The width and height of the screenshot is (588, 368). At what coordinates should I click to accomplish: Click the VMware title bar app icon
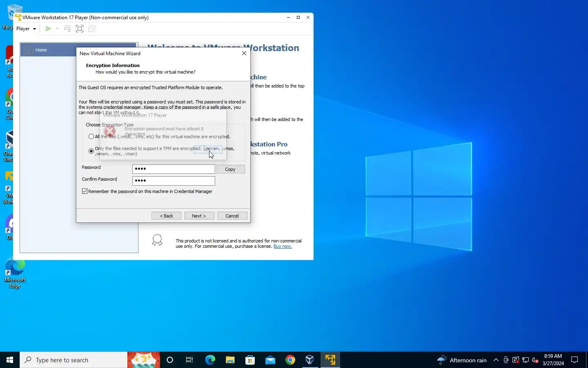pyautogui.click(x=18, y=18)
